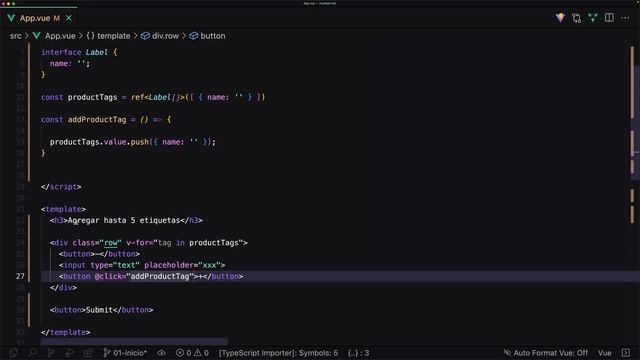Open Explorer from the status bar files icon

pos(13,353)
